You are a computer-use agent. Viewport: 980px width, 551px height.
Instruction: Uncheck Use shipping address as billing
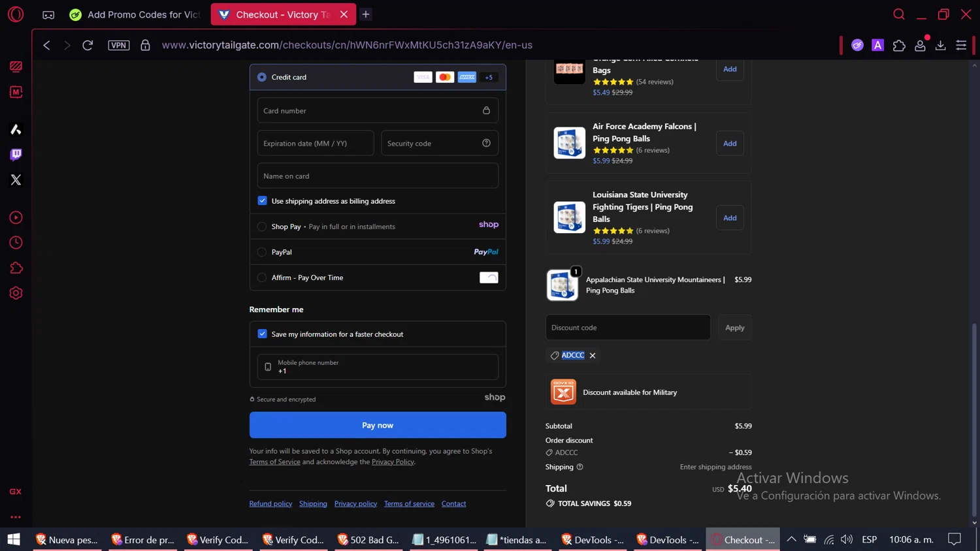pyautogui.click(x=262, y=200)
